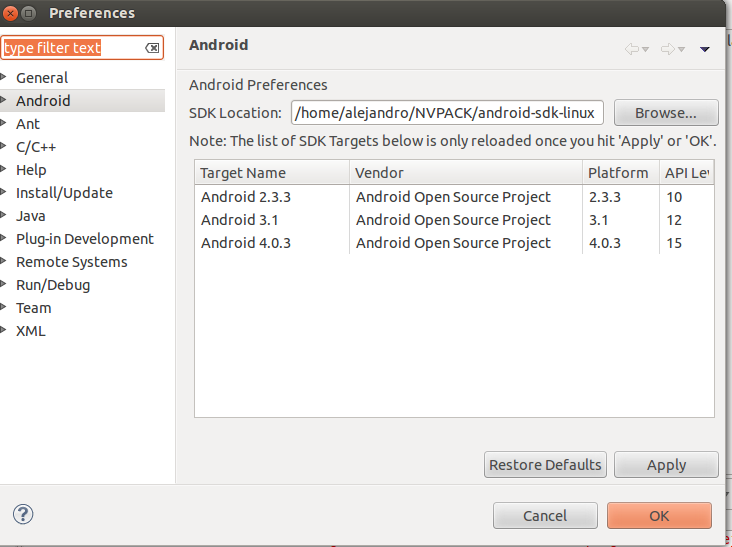Browse for the SDK location
The width and height of the screenshot is (732, 547).
coord(666,112)
